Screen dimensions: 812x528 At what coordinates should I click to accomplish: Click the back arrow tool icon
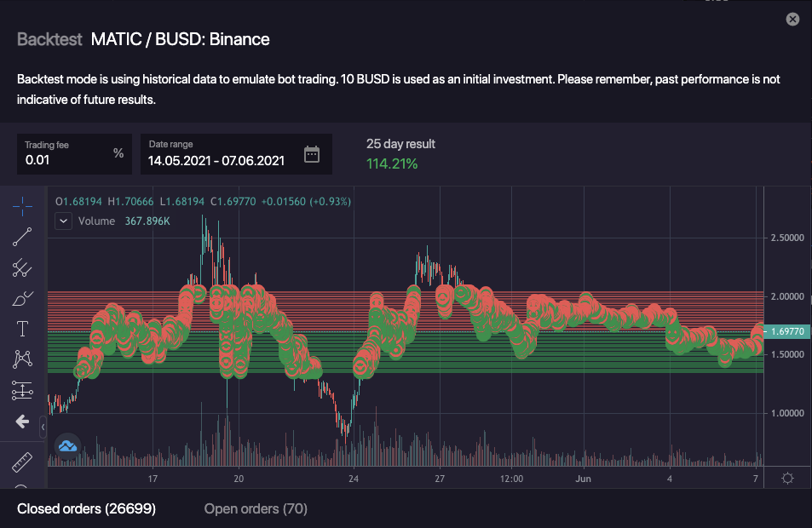(x=23, y=421)
